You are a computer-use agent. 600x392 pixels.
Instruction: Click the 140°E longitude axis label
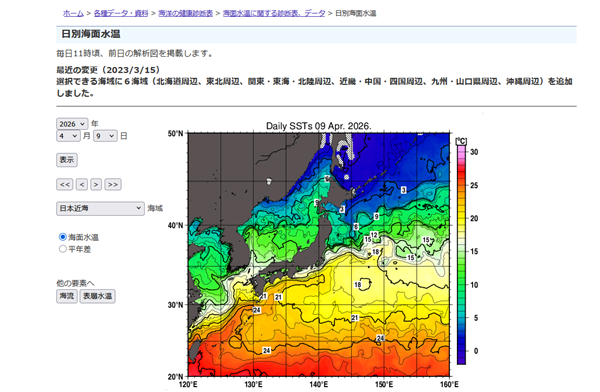[318, 384]
